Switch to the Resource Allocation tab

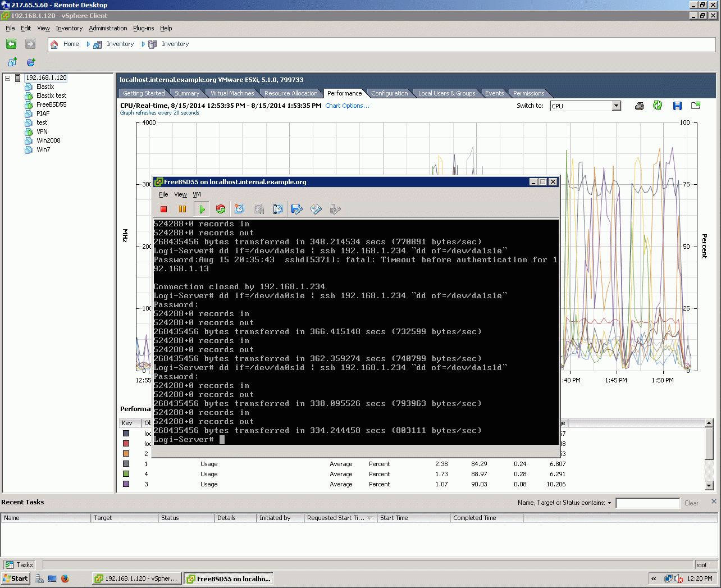291,93
